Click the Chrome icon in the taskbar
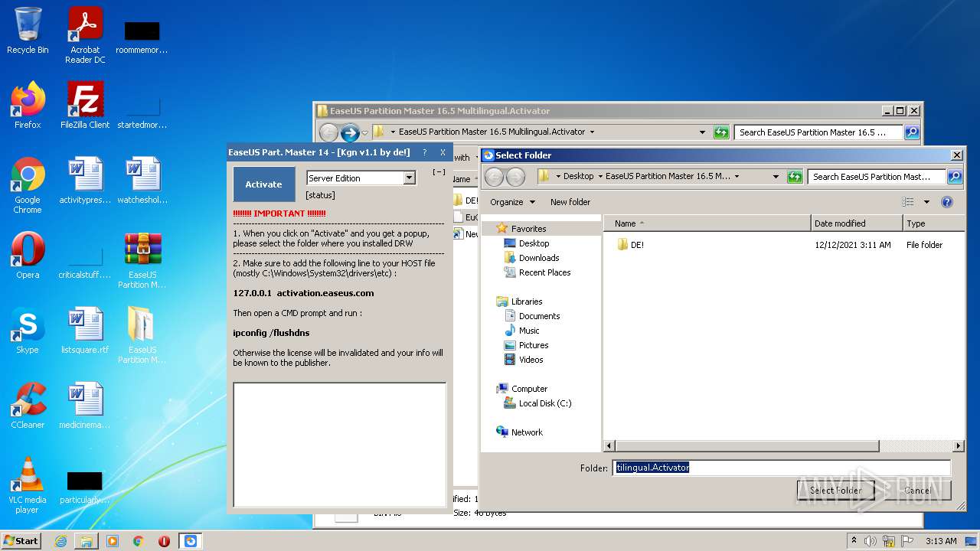The height and width of the screenshot is (551, 980). (x=139, y=541)
